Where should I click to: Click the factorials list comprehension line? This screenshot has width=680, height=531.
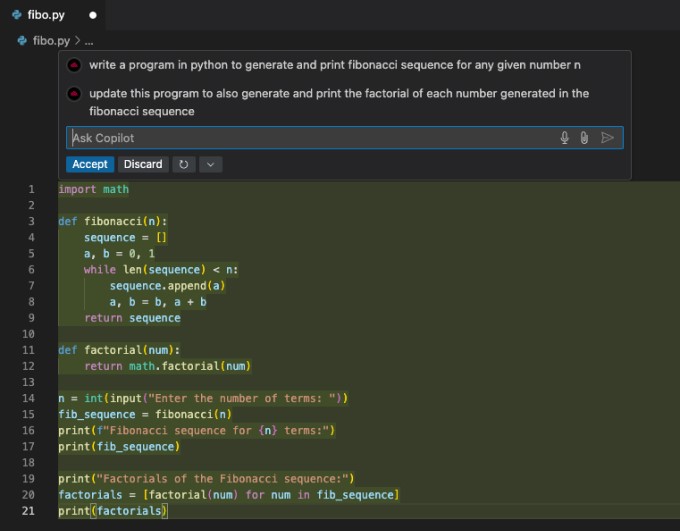point(229,494)
